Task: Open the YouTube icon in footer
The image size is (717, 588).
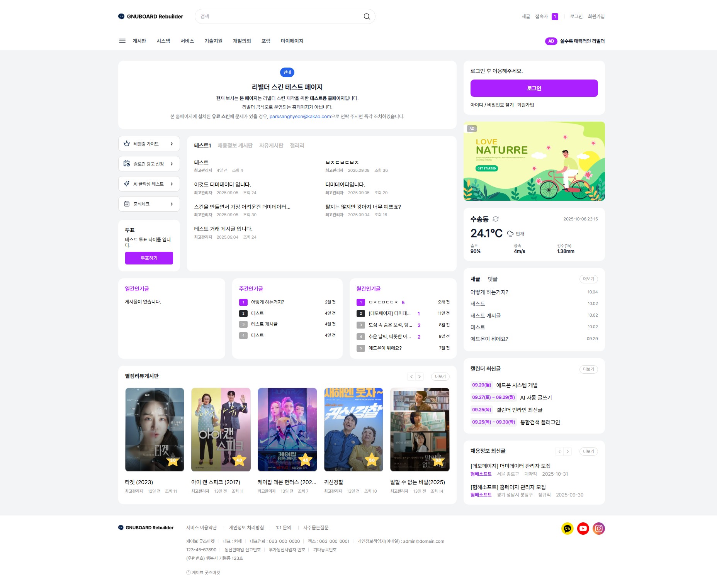Action: 583,528
